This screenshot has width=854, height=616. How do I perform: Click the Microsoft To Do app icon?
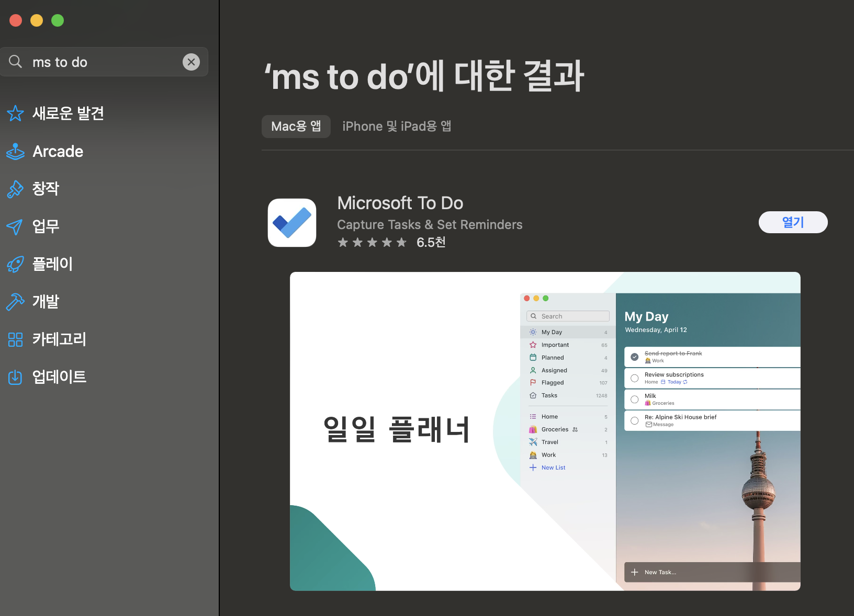(x=292, y=223)
